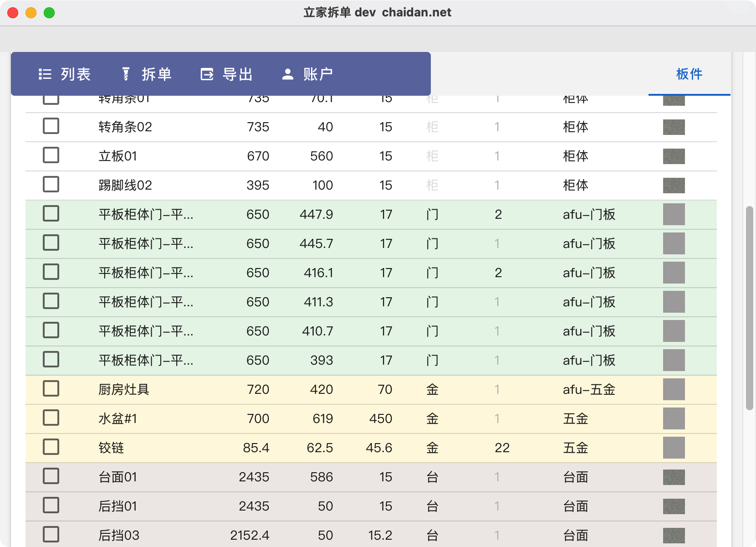Click the gray swatch in the 铰链 row
This screenshot has width=756, height=547.
point(674,448)
